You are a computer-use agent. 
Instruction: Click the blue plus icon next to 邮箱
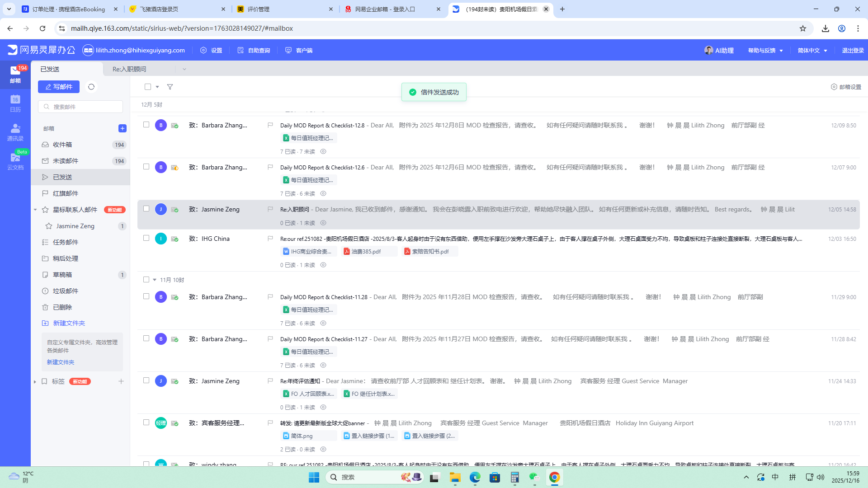[123, 128]
